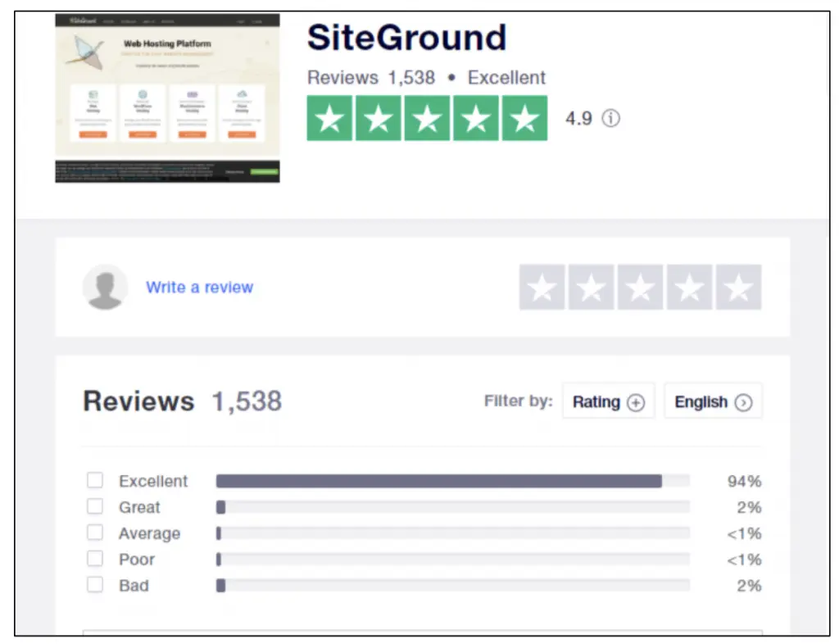
Task: Open the SiteGround website preview thumbnail
Action: click(x=166, y=96)
